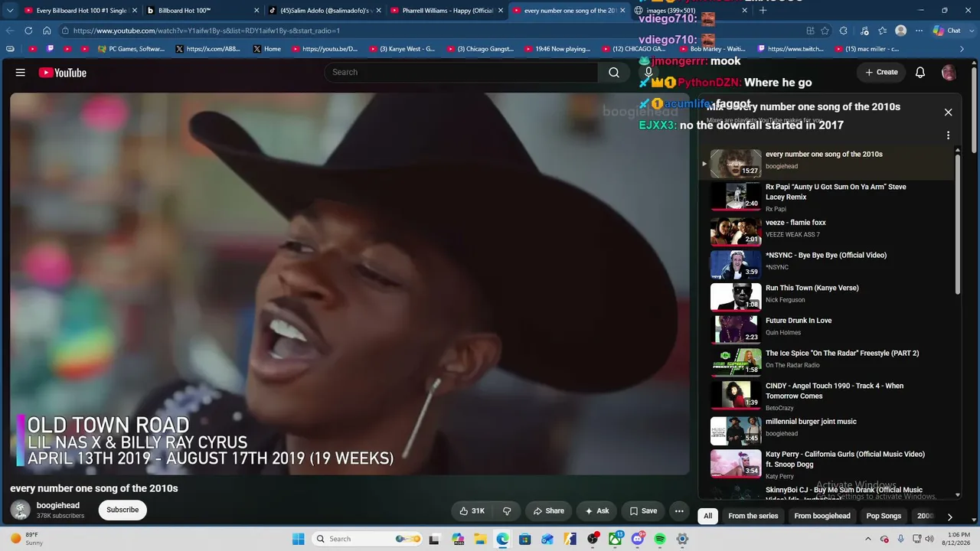This screenshot has width=980, height=551.
Task: Reload the page in the browser
Action: tap(28, 31)
